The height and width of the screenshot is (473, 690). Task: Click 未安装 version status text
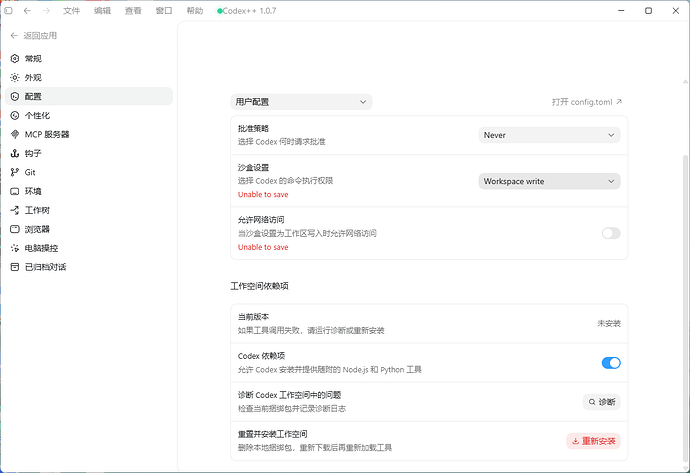pos(609,323)
